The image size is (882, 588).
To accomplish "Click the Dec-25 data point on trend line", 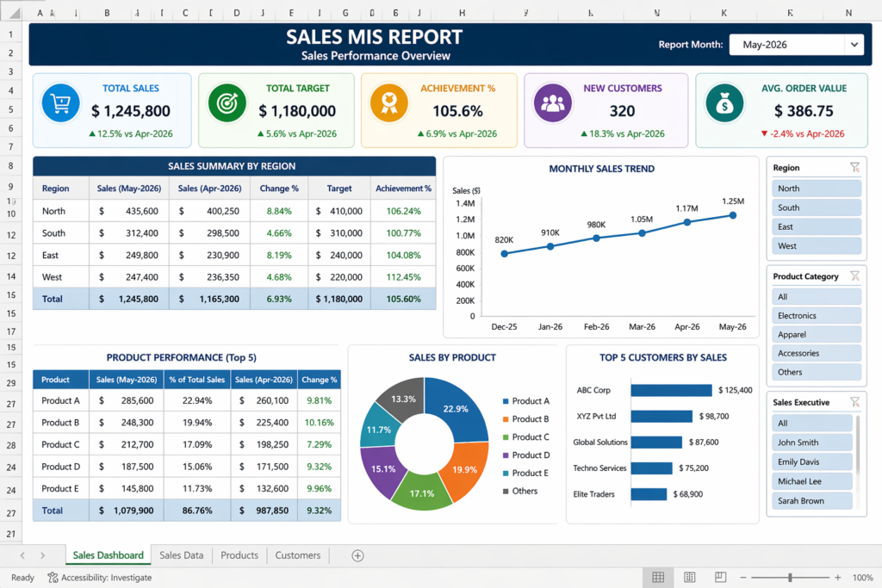I will tap(504, 253).
